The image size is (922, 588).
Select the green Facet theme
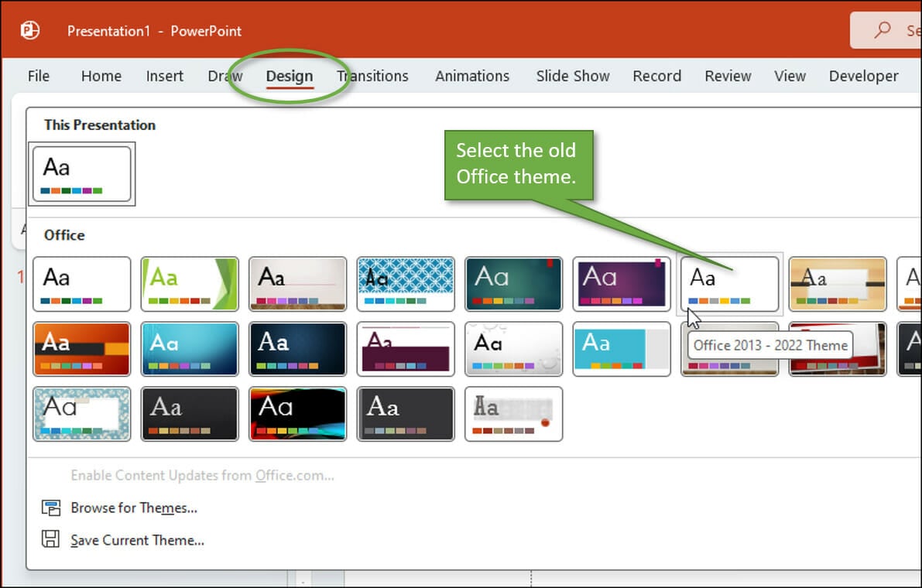pyautogui.click(x=190, y=284)
